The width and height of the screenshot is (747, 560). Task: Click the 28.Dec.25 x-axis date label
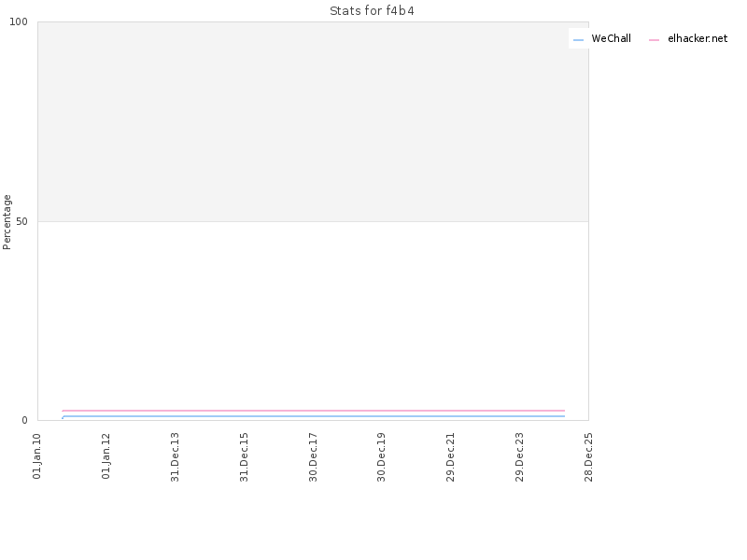point(588,457)
